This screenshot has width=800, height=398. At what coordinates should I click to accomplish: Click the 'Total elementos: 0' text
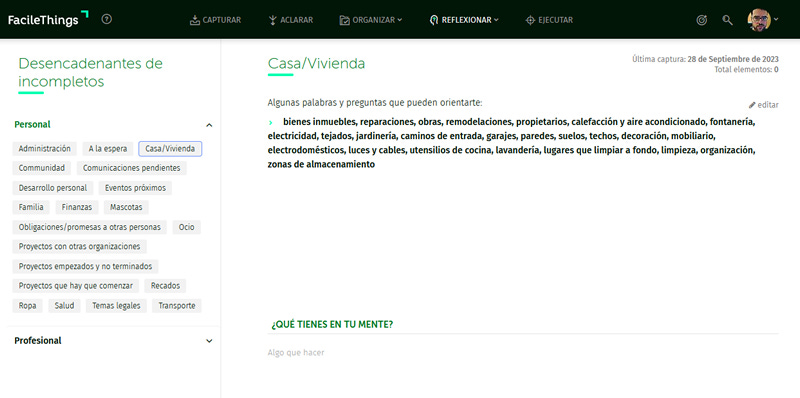(x=746, y=70)
